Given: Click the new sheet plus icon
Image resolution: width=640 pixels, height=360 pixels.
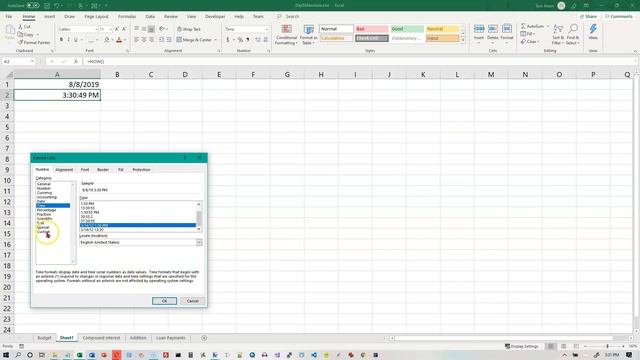Looking at the screenshot, I should (204, 338).
